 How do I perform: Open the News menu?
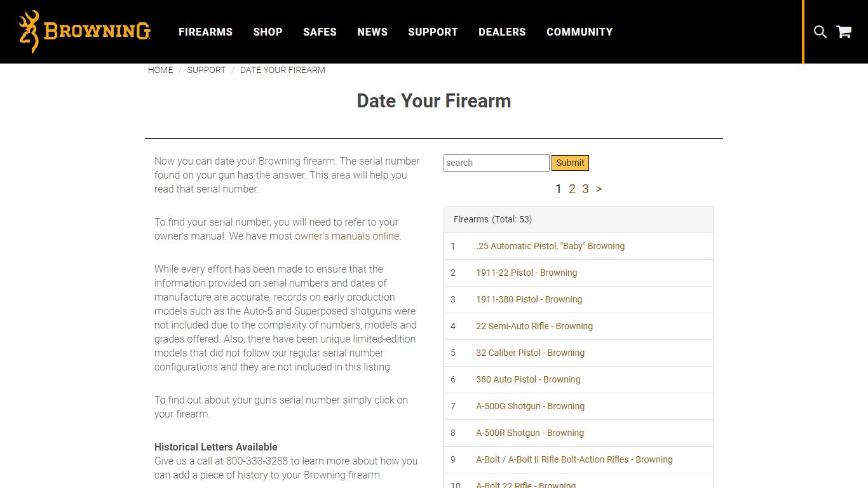(x=372, y=32)
